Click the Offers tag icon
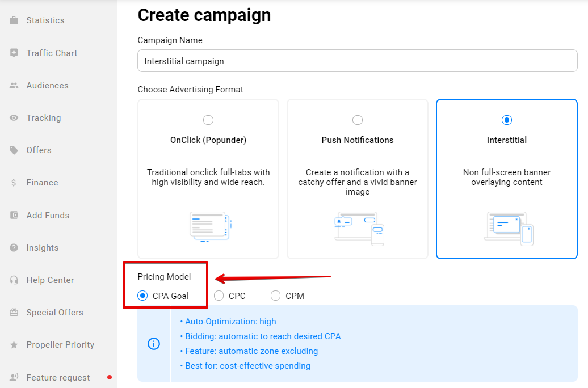This screenshot has height=388, width=588. [14, 150]
